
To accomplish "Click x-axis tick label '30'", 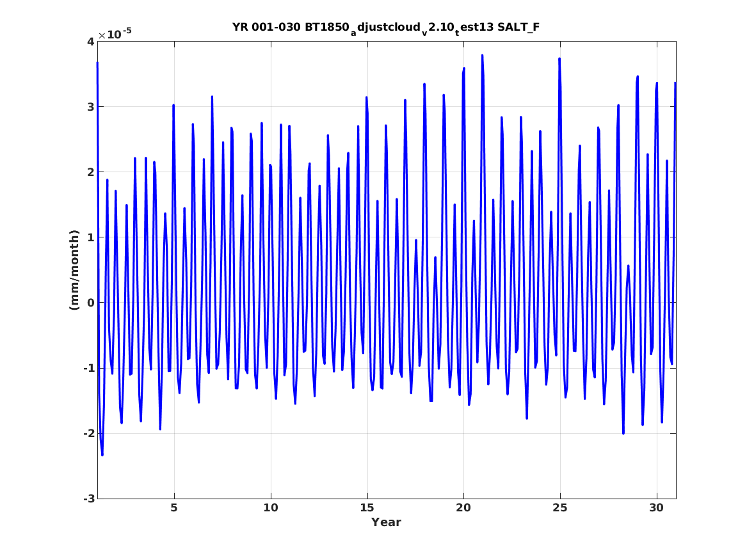I will click(x=657, y=508).
